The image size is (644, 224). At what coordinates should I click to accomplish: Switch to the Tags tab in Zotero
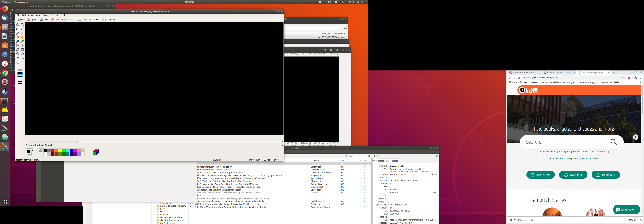click(387, 161)
